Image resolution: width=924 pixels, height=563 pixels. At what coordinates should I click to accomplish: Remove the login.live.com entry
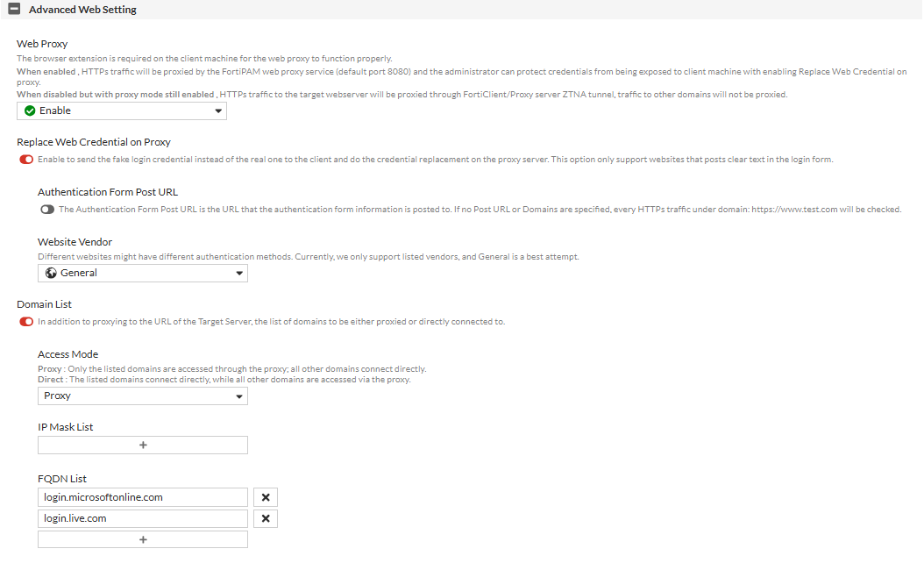click(x=266, y=518)
